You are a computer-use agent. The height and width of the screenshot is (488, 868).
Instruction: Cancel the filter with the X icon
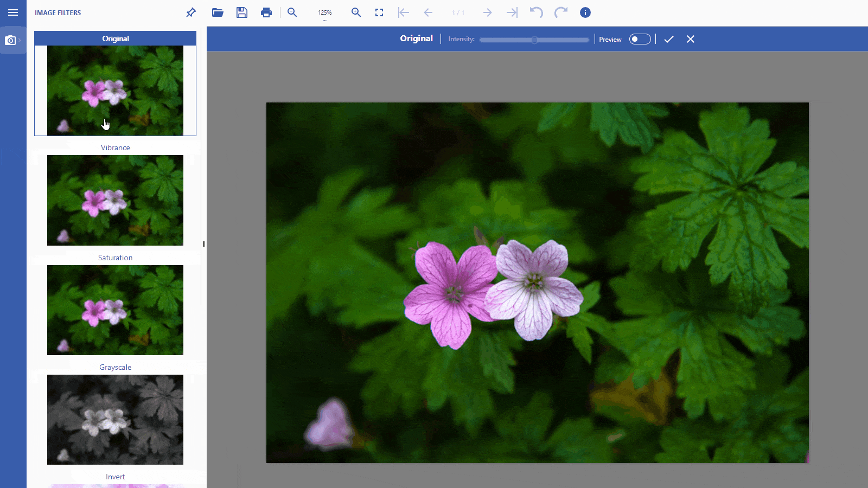tap(691, 39)
